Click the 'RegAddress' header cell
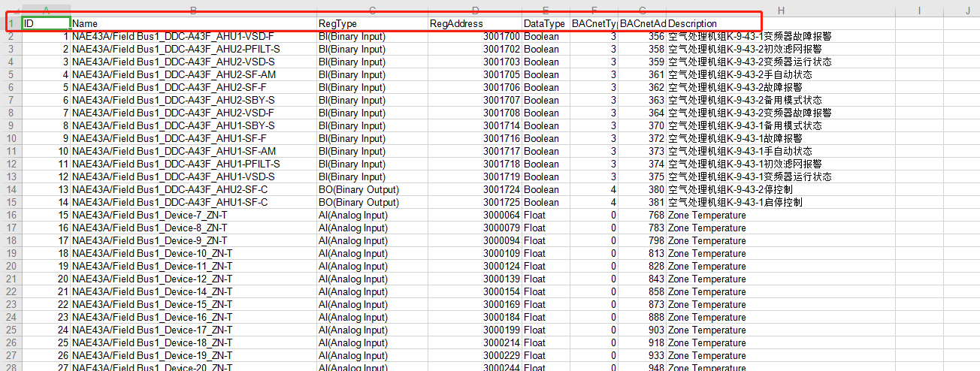This screenshot has height=371, width=980. pos(475,24)
